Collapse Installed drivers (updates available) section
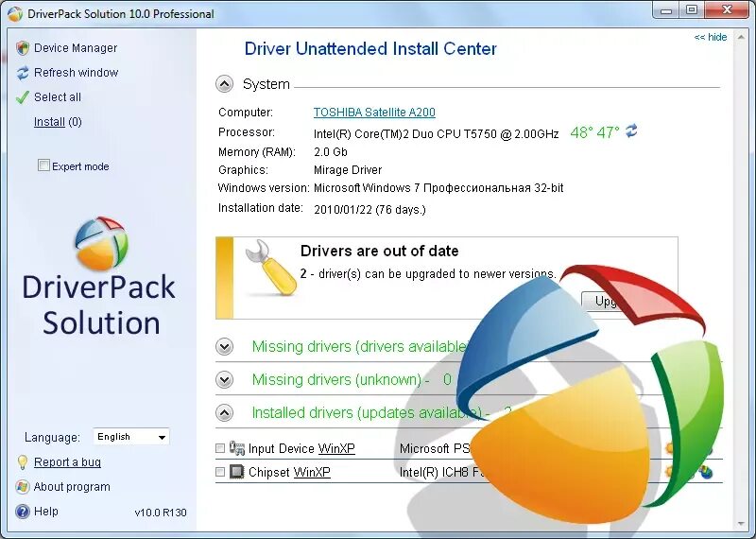The height and width of the screenshot is (539, 756). click(224, 412)
